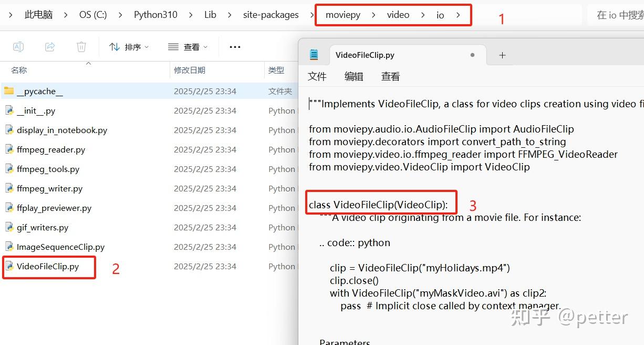Click the Notepad icon on the title bar

(314, 54)
